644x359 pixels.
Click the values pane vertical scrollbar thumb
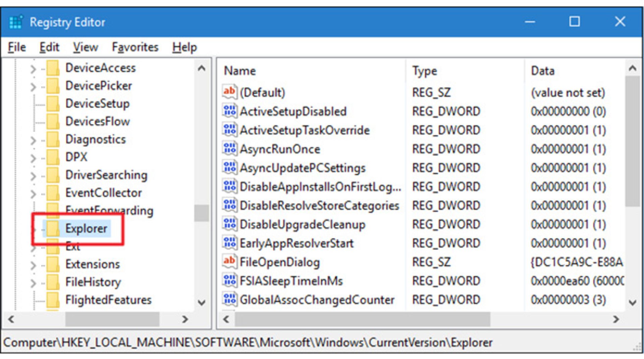coord(633,141)
